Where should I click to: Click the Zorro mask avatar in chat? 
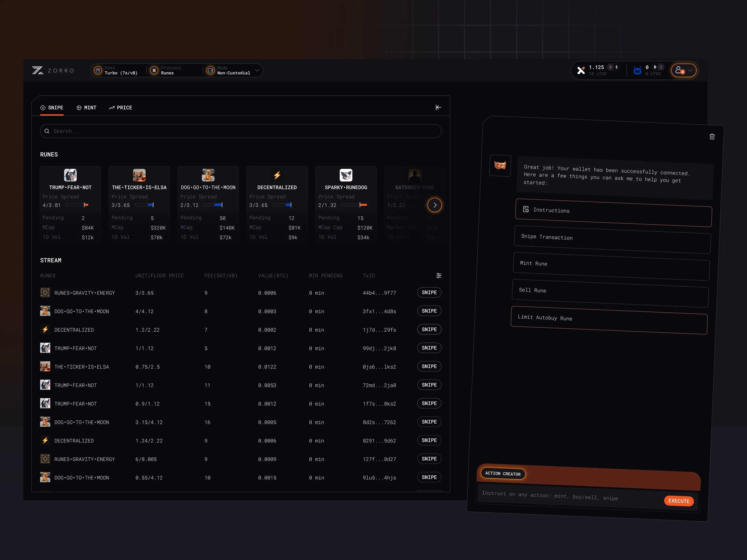tap(500, 166)
